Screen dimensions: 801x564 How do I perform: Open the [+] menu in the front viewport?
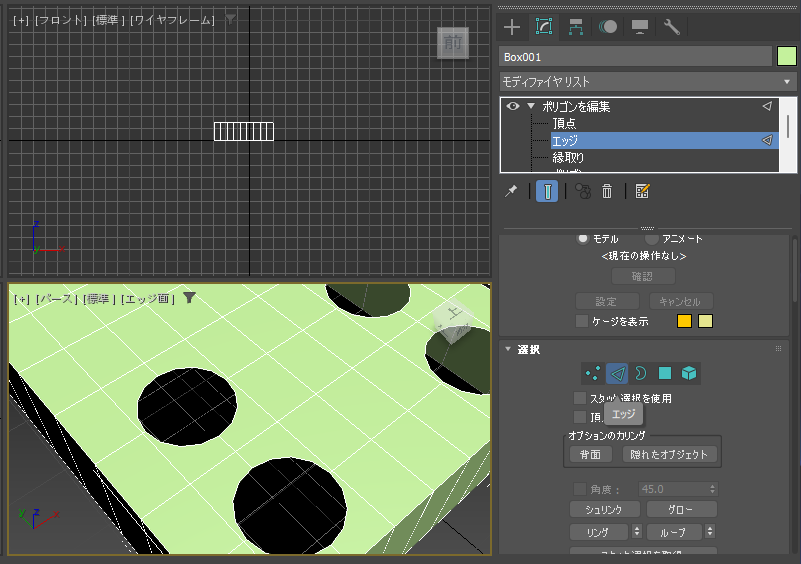click(21, 20)
